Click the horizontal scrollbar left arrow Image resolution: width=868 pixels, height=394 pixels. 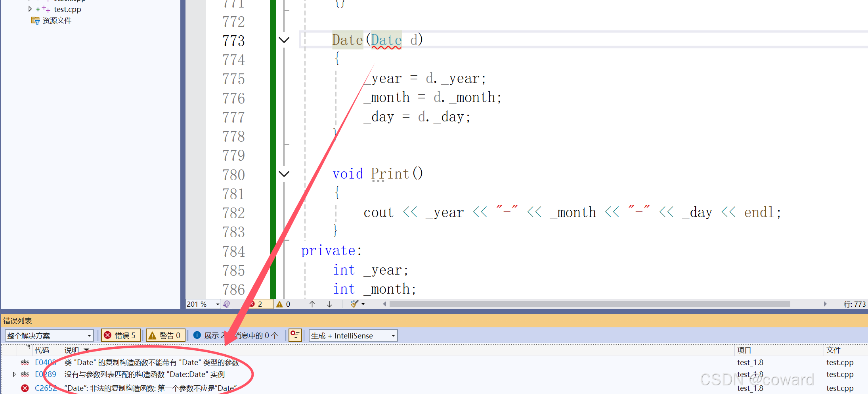384,304
